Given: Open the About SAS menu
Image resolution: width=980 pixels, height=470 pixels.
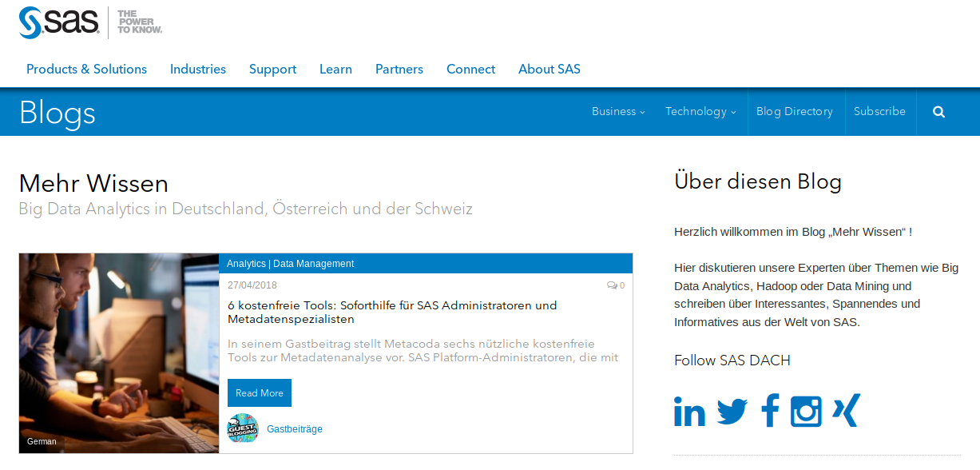Looking at the screenshot, I should [550, 70].
